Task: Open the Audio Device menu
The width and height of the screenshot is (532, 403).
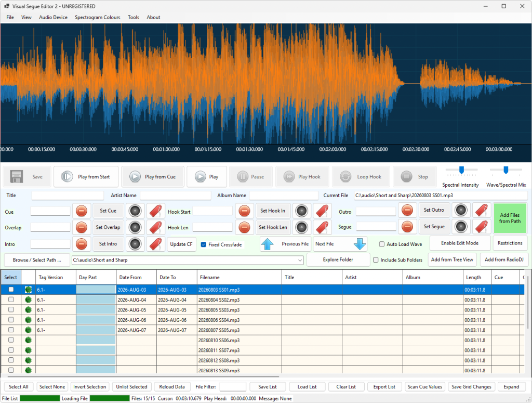Action: coord(54,17)
